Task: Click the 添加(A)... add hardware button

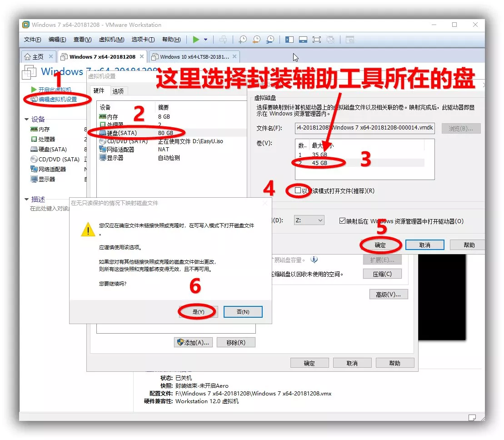Action: tap(194, 343)
